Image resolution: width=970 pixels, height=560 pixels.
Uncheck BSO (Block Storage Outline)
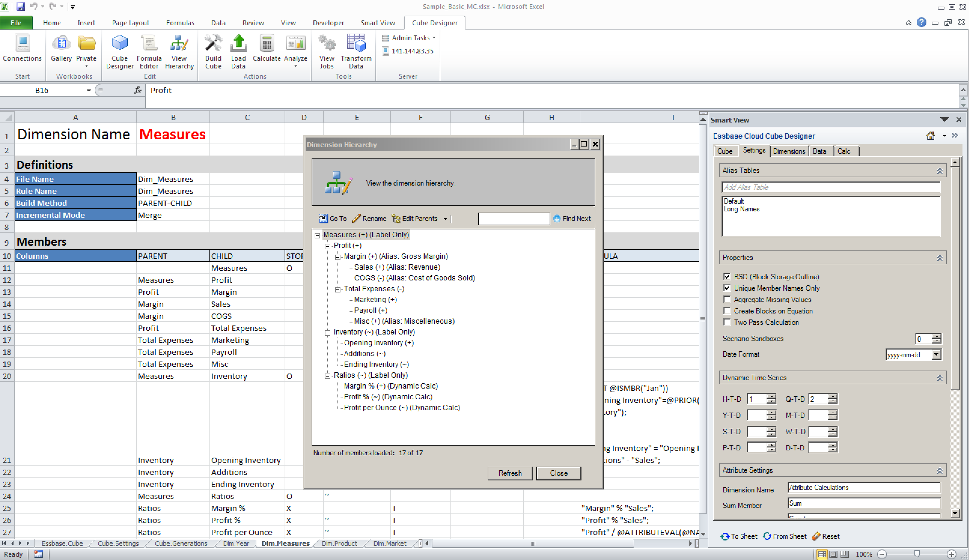[727, 276]
